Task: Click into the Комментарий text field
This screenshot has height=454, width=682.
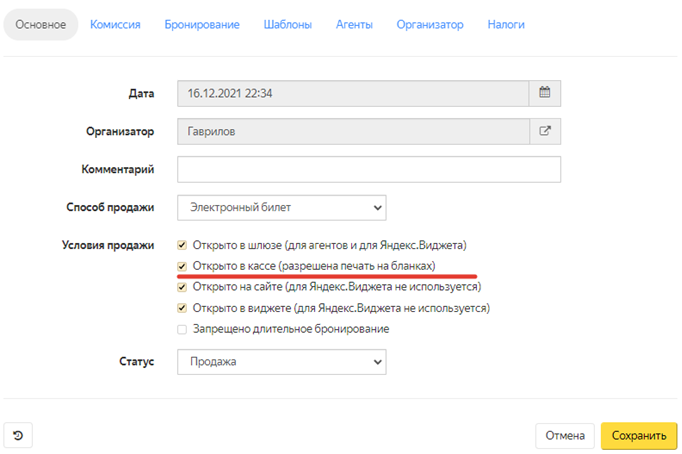Action: (x=368, y=169)
